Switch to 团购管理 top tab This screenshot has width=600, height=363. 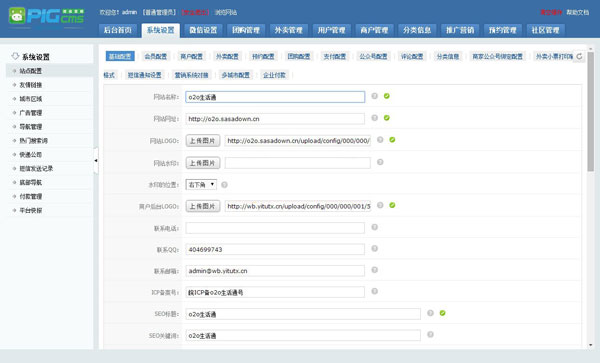246,30
